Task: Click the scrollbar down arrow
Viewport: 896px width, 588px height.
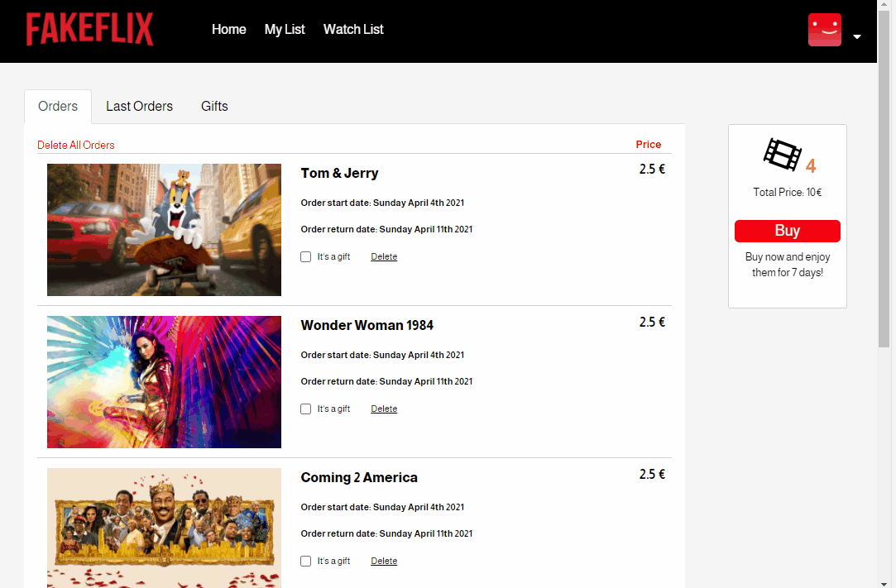Action: [884, 583]
